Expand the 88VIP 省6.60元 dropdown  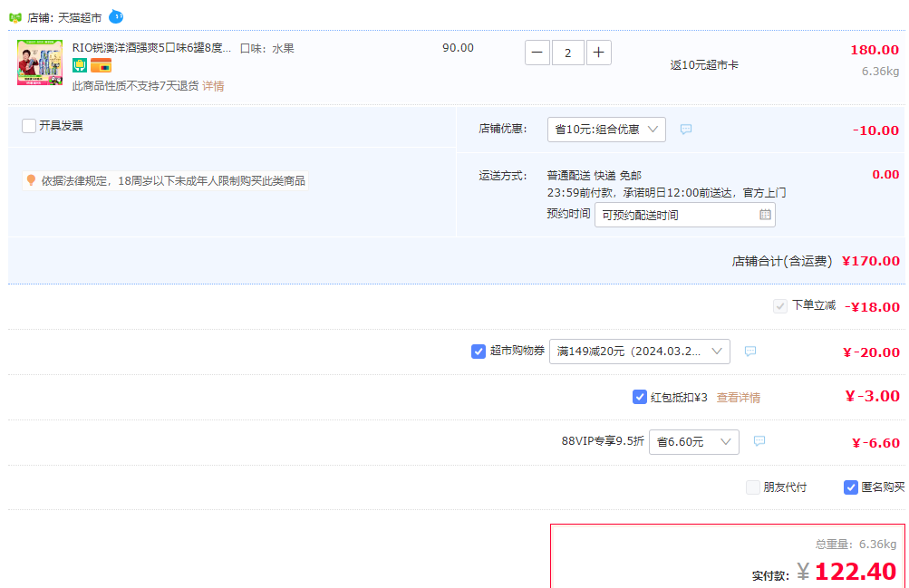[694, 442]
